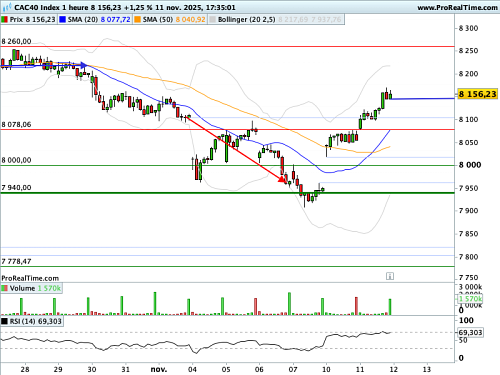Click the nov. label on the time axis

(x=159, y=369)
